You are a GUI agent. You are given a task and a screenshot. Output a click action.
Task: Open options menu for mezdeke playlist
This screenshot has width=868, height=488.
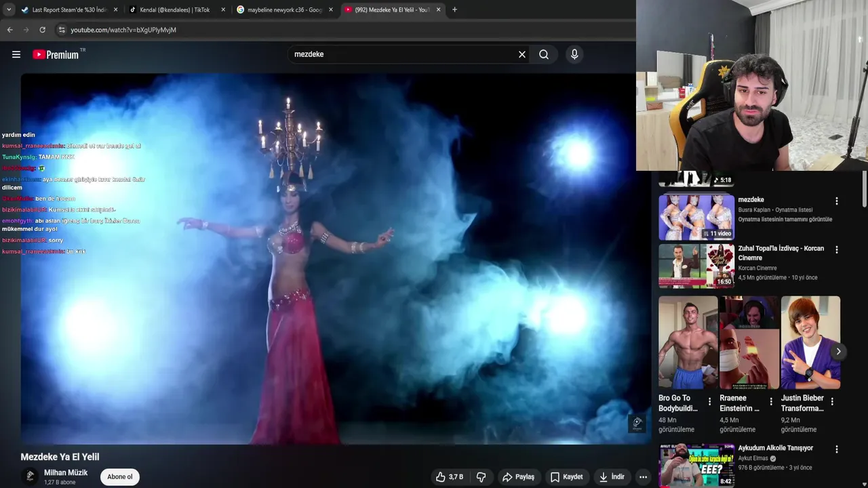pos(836,201)
